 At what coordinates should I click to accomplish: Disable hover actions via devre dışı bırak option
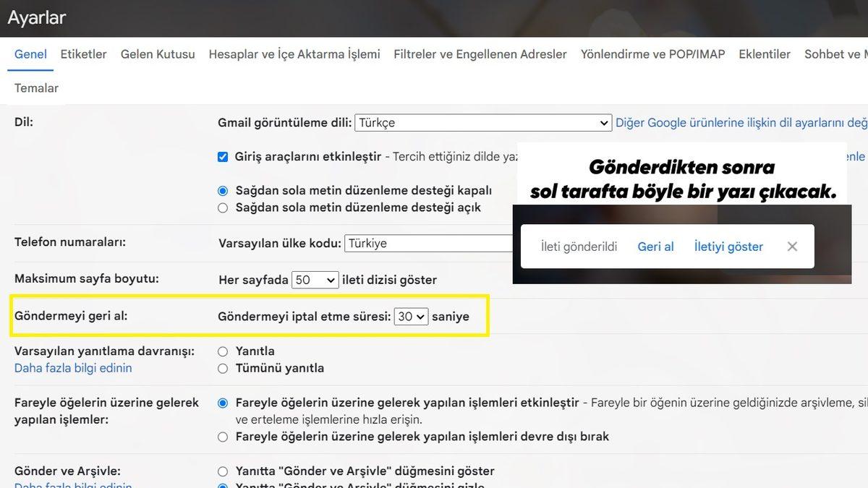pos(223,436)
